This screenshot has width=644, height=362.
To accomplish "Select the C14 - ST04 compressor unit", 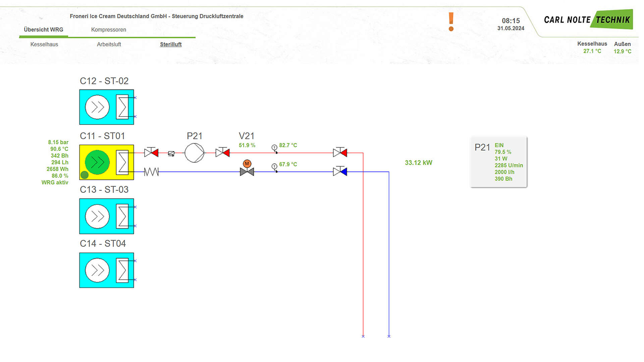I will (106, 270).
